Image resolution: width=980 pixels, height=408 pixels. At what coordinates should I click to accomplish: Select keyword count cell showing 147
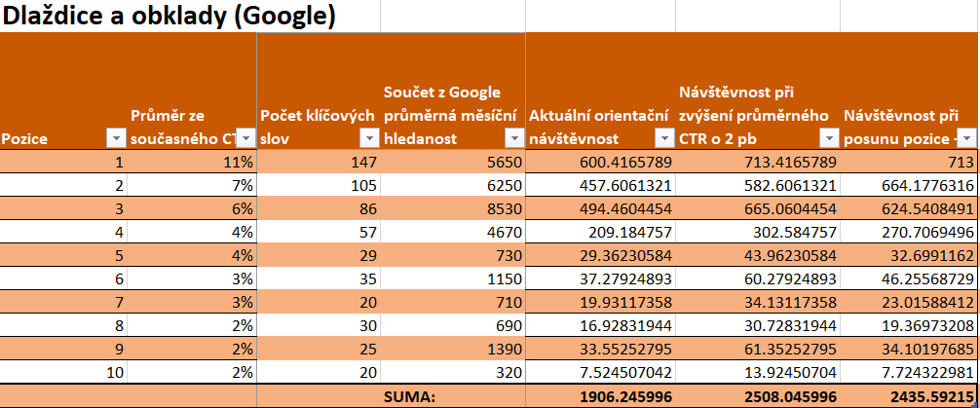pos(319,162)
